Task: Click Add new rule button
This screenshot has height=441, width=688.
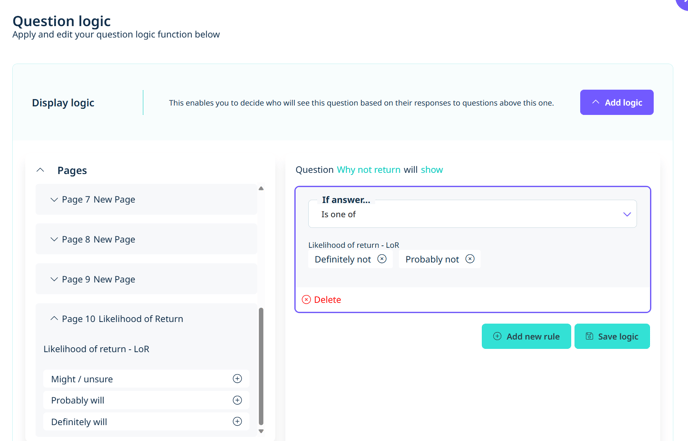Action: tap(526, 337)
